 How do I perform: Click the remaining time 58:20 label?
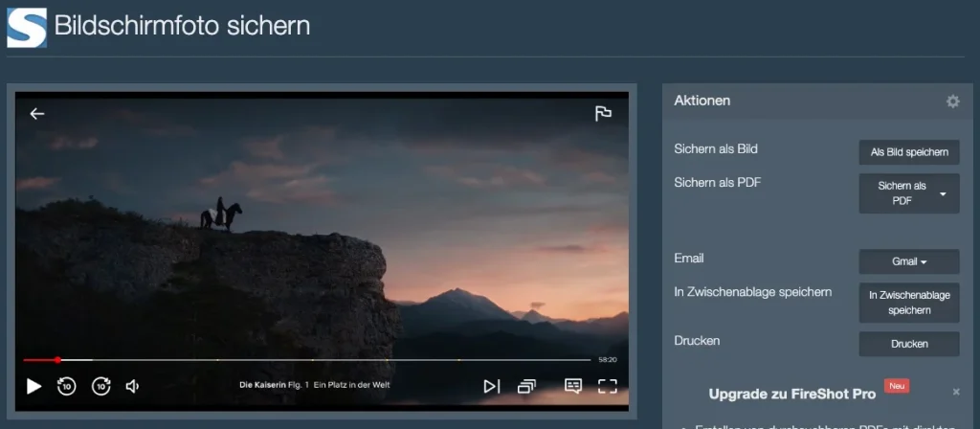pos(608,360)
